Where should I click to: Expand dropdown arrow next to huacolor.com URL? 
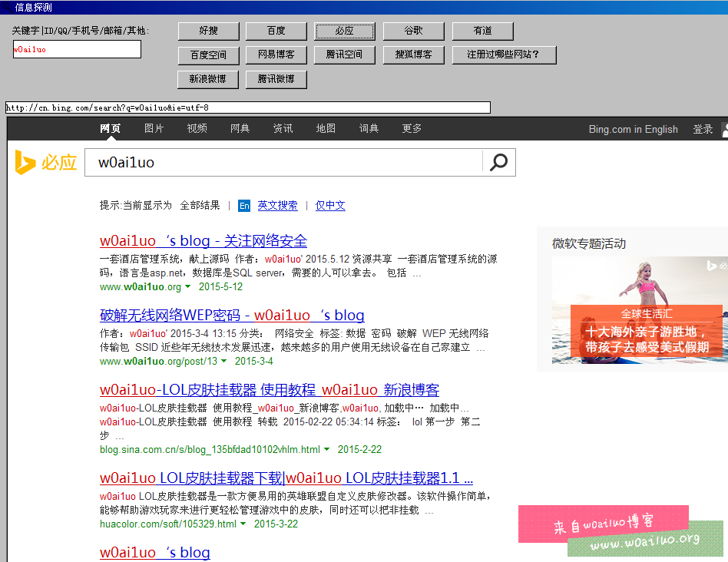tap(243, 524)
